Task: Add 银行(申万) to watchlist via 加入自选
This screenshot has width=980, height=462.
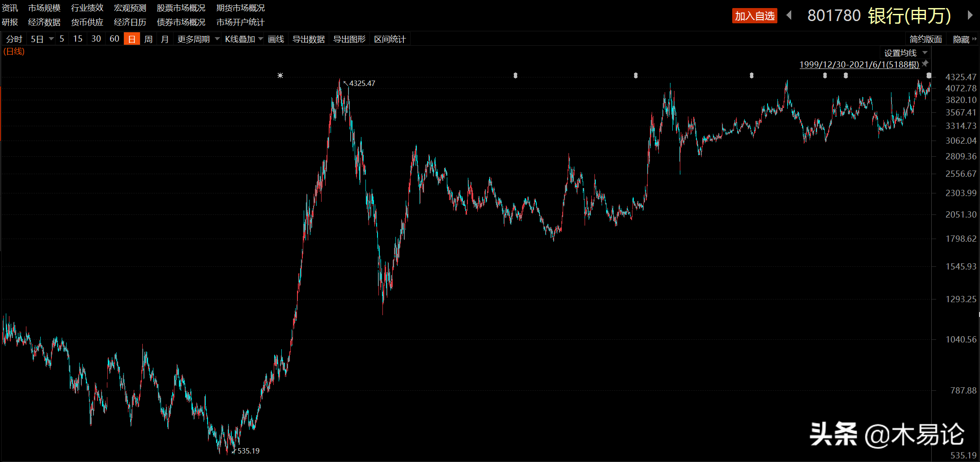Action: tap(755, 16)
